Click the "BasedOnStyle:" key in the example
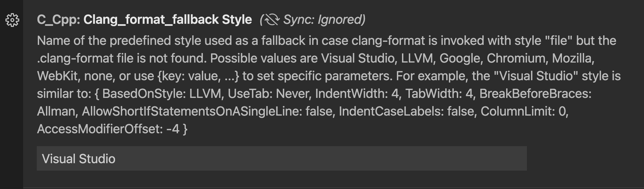Image resolution: width=644 pixels, height=189 pixels. [x=144, y=94]
